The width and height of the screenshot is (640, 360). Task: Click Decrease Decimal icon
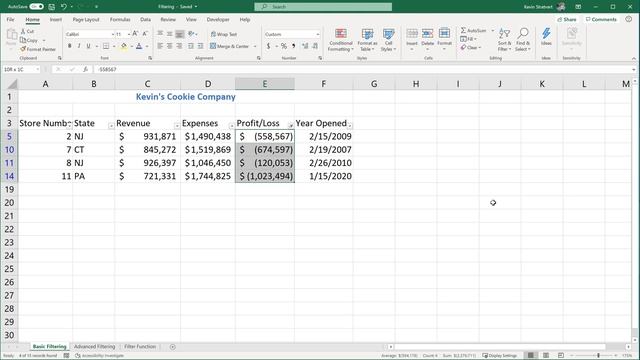[315, 46]
